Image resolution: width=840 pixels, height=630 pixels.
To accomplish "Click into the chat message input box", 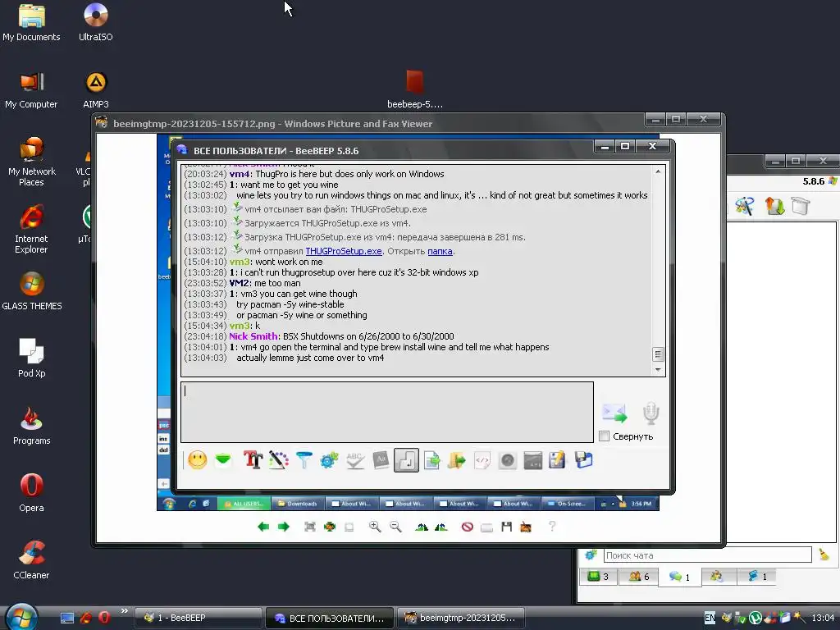I will point(387,412).
